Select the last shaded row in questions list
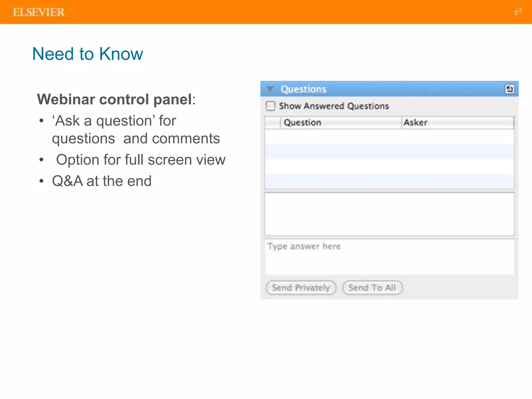The image size is (532, 399). pos(389,181)
